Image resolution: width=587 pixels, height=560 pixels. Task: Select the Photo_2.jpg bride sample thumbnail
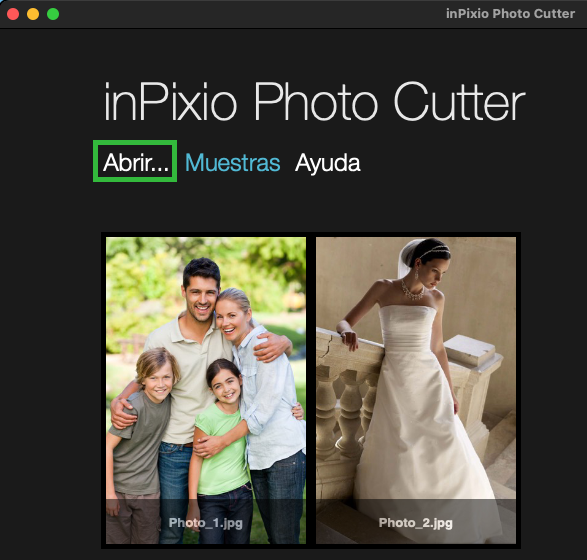pyautogui.click(x=416, y=390)
